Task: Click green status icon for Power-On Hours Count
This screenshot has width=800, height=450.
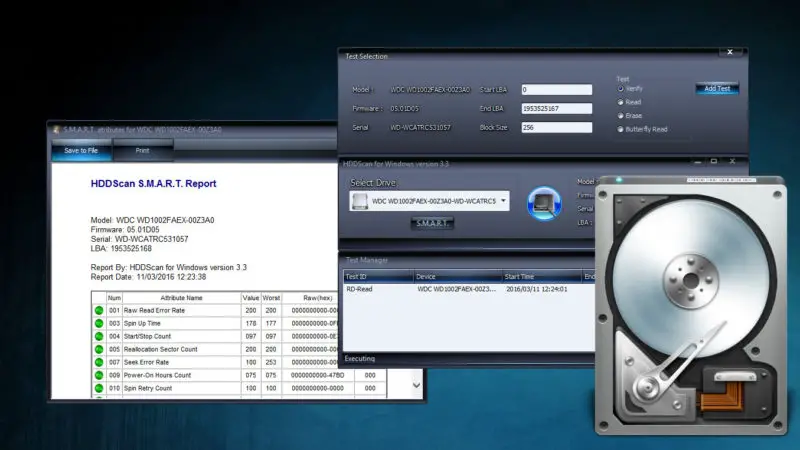Action: [99, 375]
